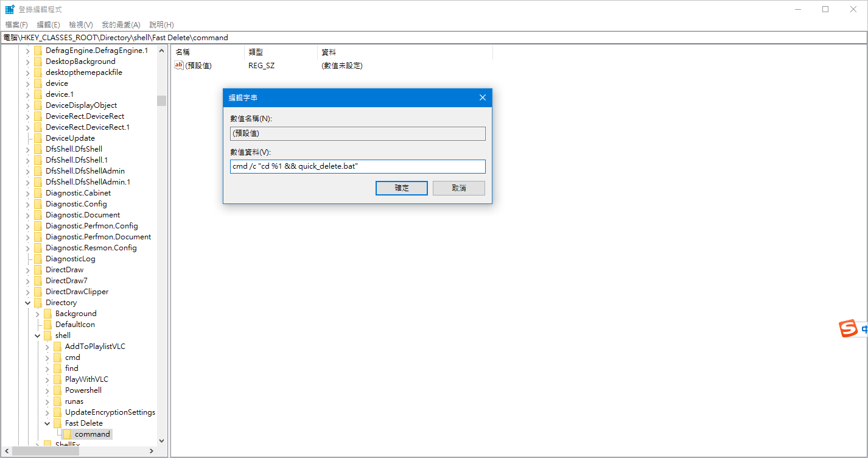Click the tree vertical scrollbar thumb
Screen dimensions: 868x458
pyautogui.click(x=161, y=100)
